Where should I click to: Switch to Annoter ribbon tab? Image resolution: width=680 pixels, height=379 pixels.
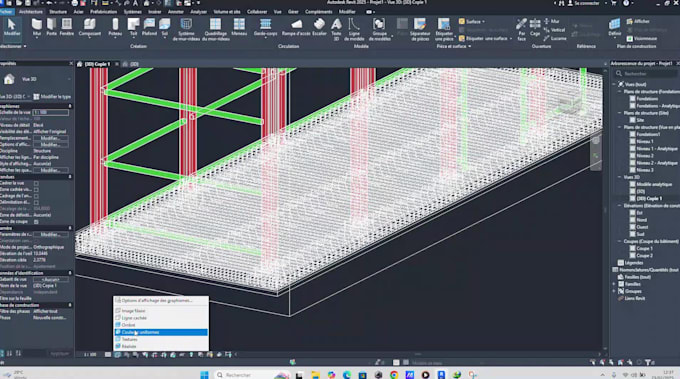pos(176,12)
